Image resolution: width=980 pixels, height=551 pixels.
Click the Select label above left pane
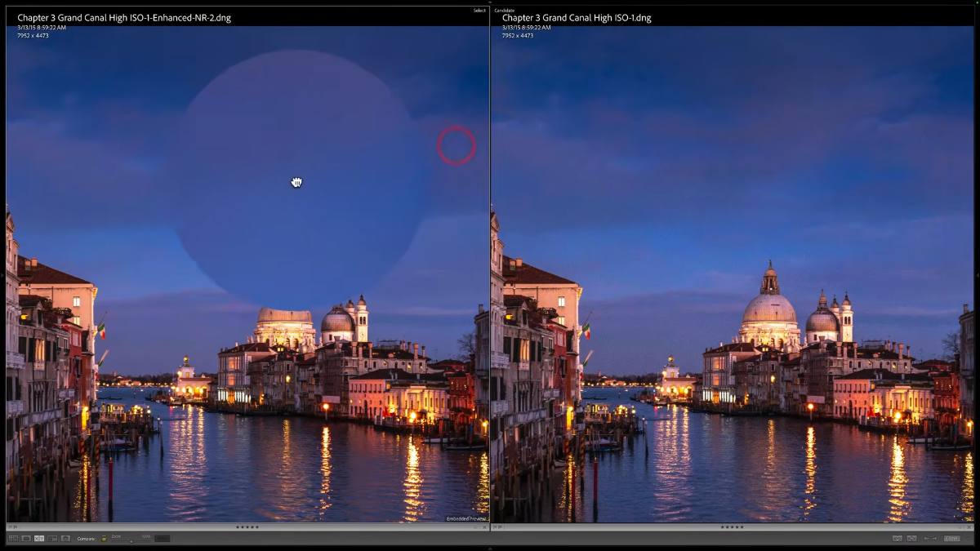click(x=479, y=10)
